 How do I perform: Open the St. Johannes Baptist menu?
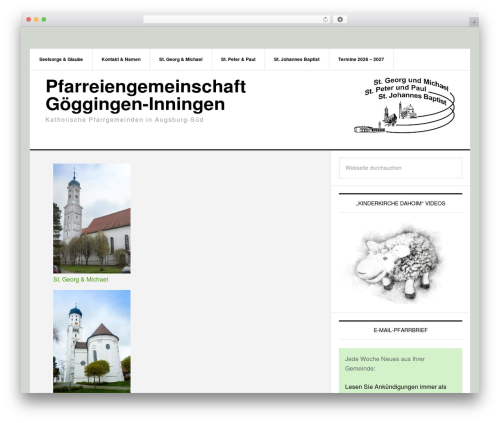click(x=297, y=59)
